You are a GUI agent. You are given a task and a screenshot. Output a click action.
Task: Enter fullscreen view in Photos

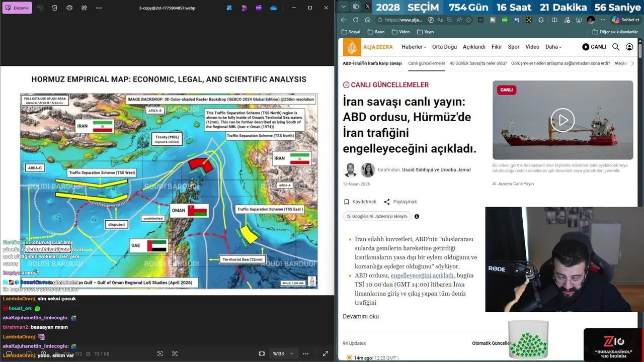click(326, 354)
